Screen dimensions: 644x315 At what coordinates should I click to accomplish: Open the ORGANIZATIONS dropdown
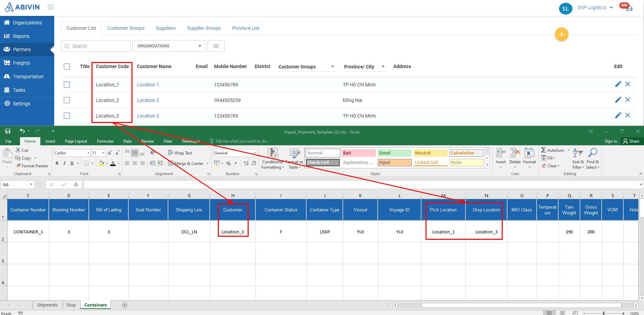[x=169, y=46]
